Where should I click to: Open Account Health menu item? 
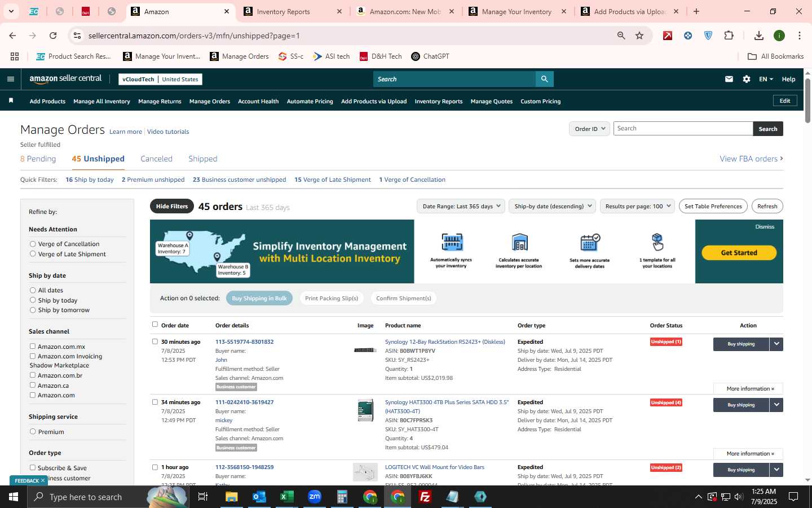(258, 102)
